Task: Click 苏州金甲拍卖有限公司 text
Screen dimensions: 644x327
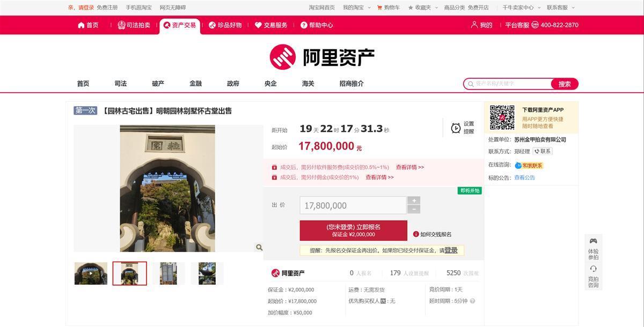Action: click(x=540, y=140)
